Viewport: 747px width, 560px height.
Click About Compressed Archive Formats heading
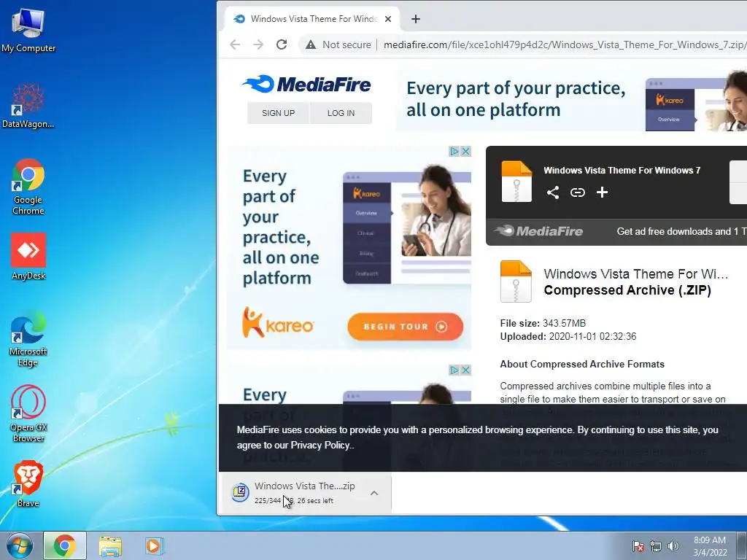click(x=582, y=365)
